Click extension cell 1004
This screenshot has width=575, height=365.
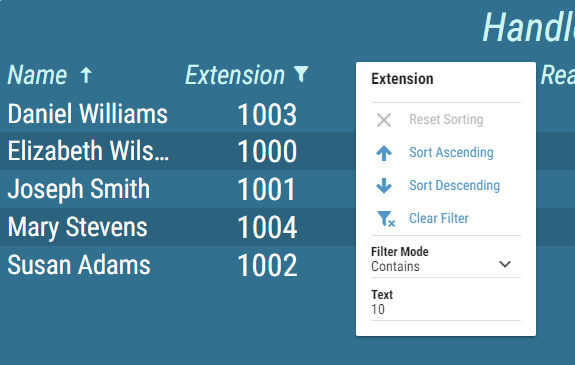pyautogui.click(x=267, y=227)
